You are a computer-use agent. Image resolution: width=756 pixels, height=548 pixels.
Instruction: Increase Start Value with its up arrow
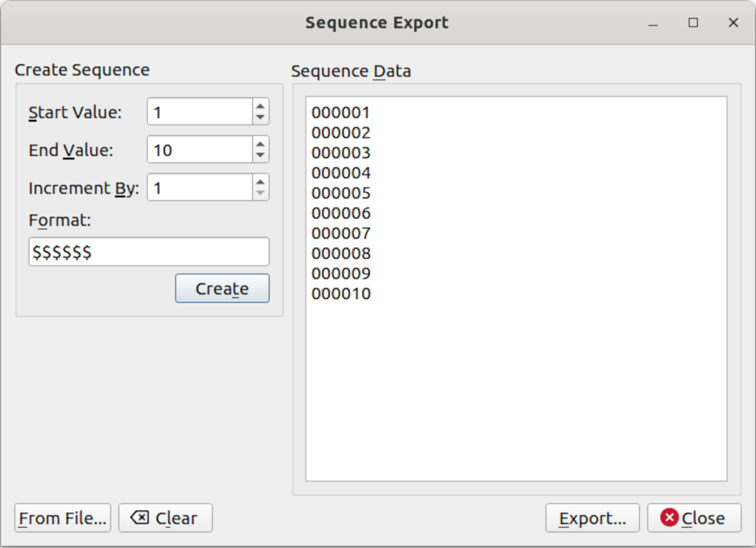click(260, 106)
